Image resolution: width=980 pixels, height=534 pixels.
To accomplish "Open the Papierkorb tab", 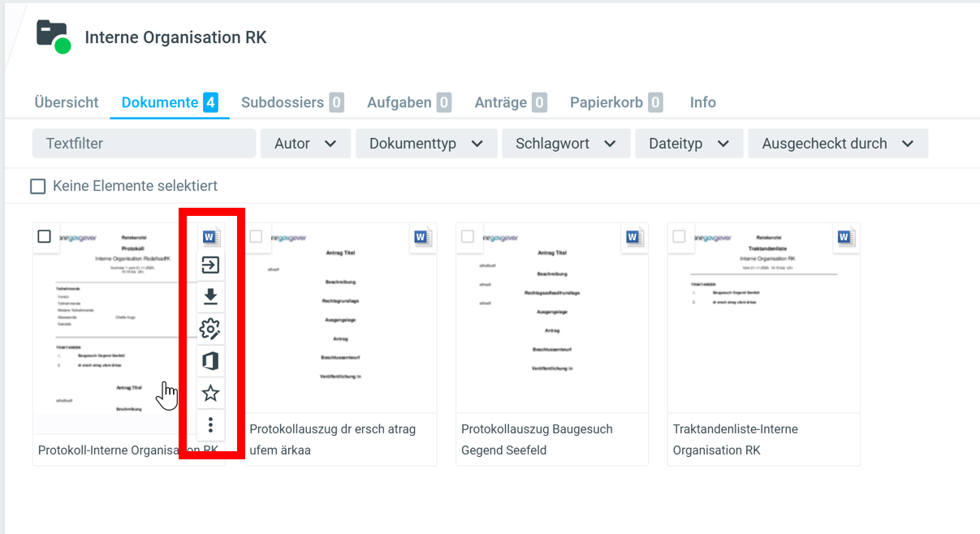I will coord(615,102).
